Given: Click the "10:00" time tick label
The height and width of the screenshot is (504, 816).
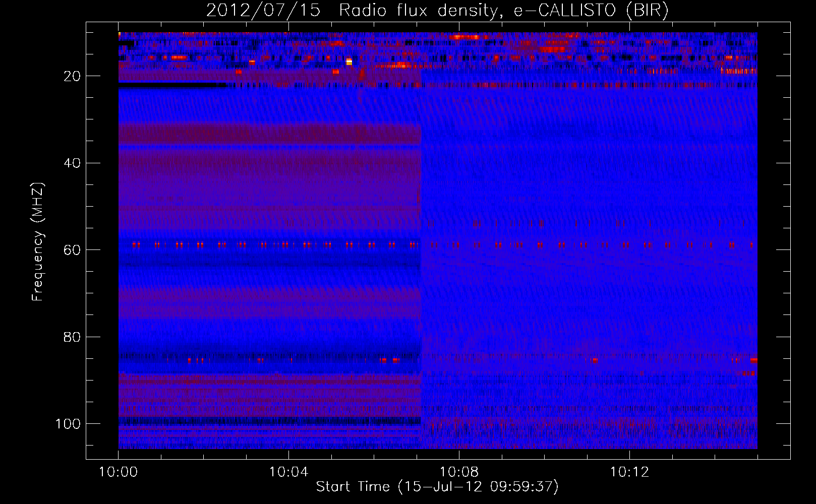Looking at the screenshot, I should pyautogui.click(x=118, y=472).
